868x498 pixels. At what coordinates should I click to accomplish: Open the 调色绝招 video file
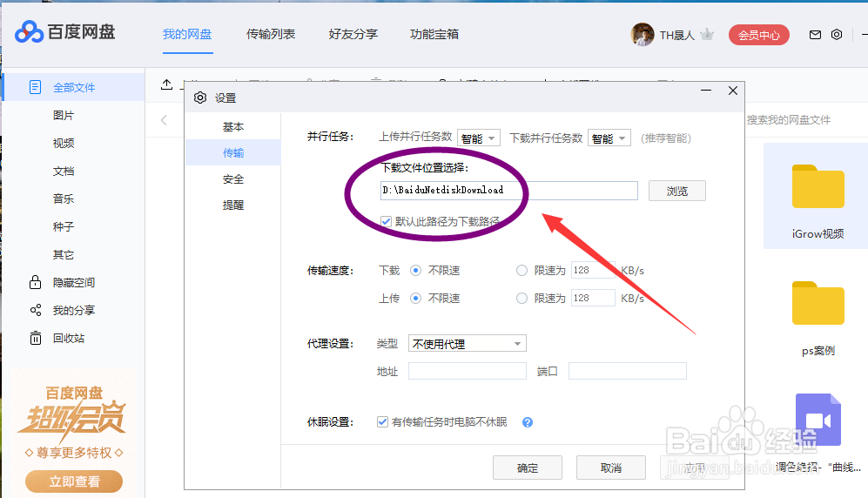pos(818,433)
